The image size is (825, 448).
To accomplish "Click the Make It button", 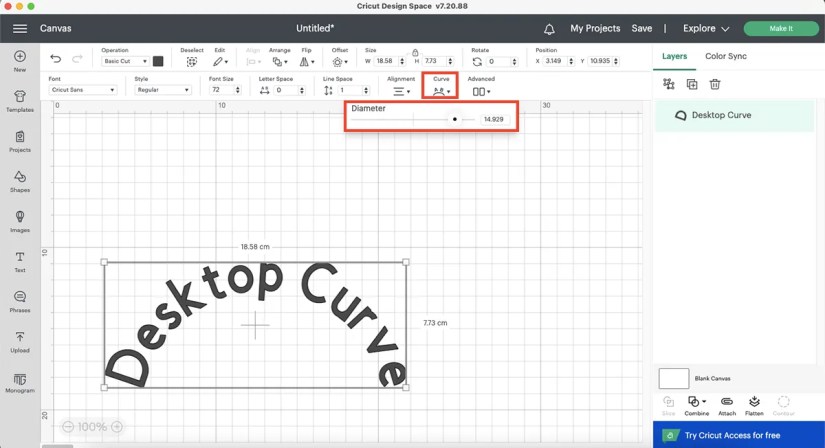I will coord(781,28).
